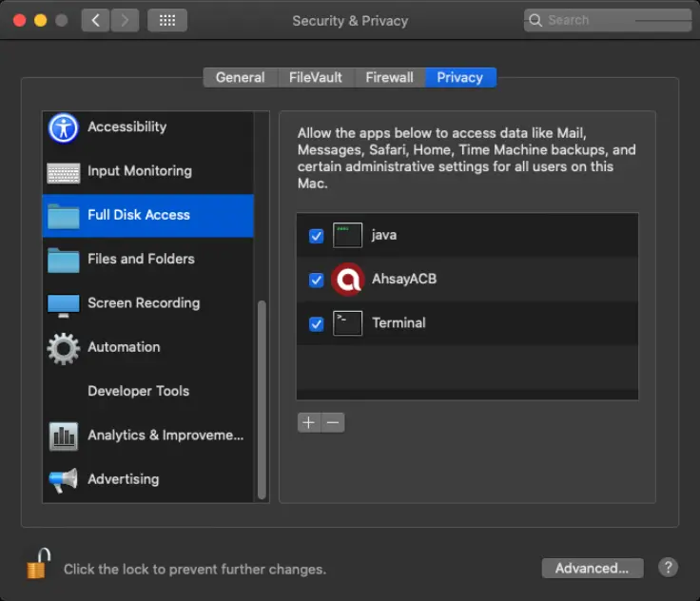This screenshot has height=601, width=700.
Task: Click the Screen Recording monitor icon
Action: pyautogui.click(x=64, y=304)
